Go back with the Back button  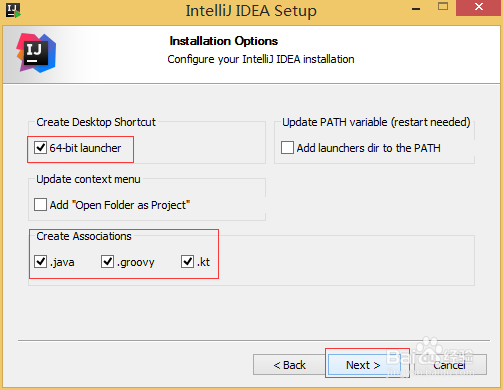289,365
